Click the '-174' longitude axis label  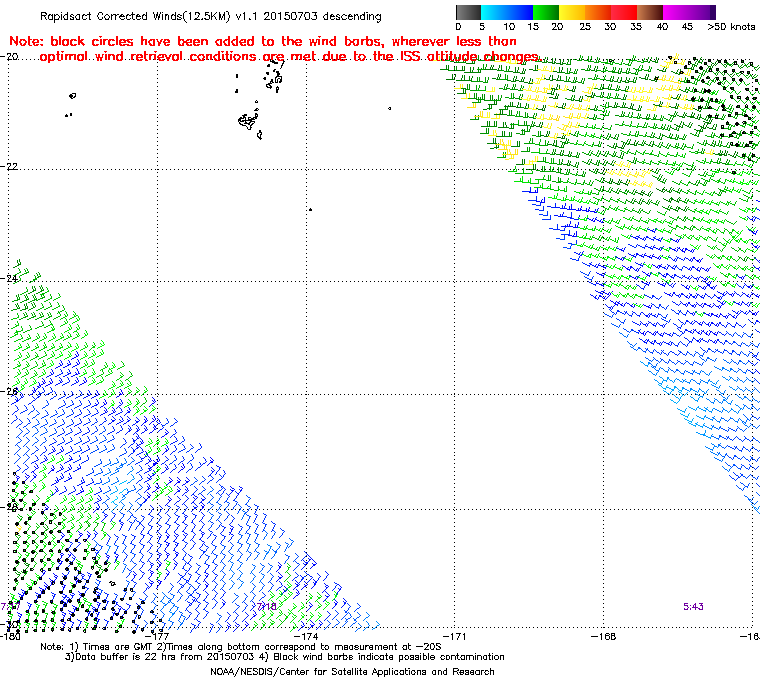[306, 636]
